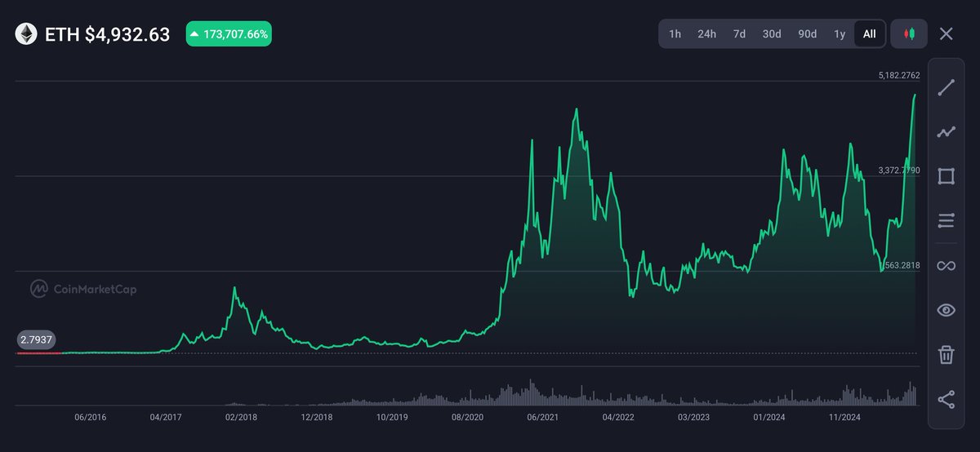Select the 30d time range
980x452 pixels.
coord(772,34)
